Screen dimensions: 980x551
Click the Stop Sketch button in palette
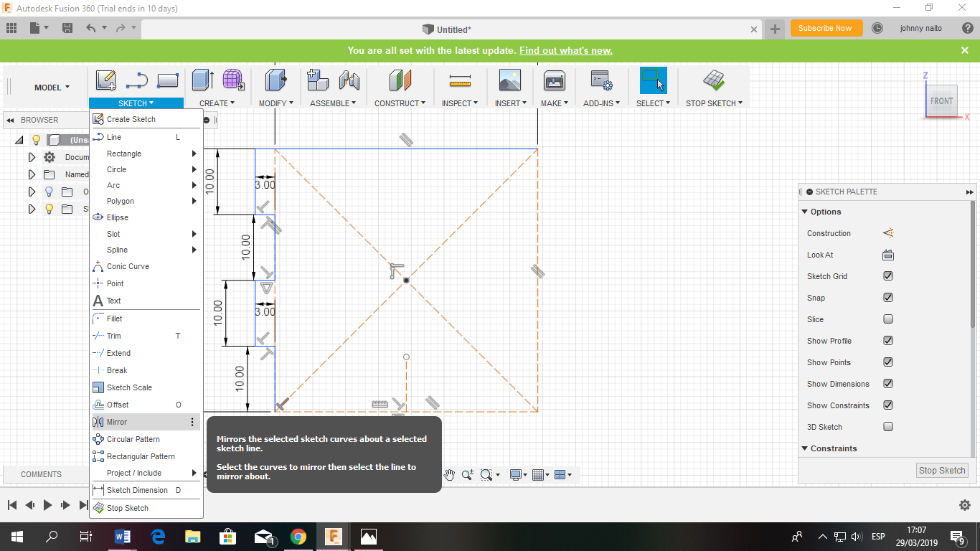click(943, 471)
